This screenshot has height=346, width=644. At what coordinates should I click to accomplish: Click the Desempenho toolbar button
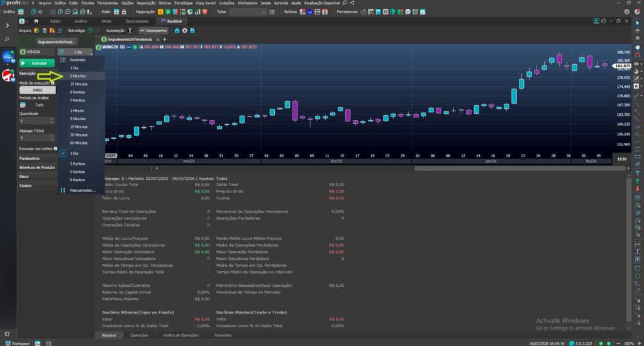[153, 30]
